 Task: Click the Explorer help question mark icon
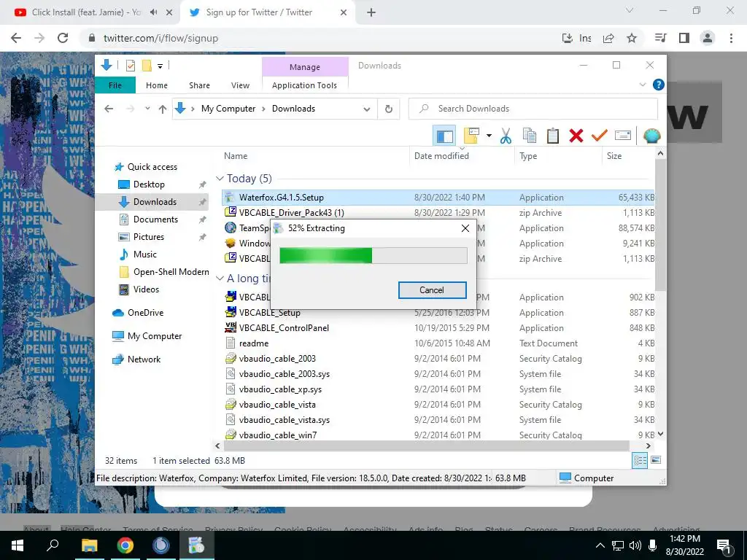659,85
